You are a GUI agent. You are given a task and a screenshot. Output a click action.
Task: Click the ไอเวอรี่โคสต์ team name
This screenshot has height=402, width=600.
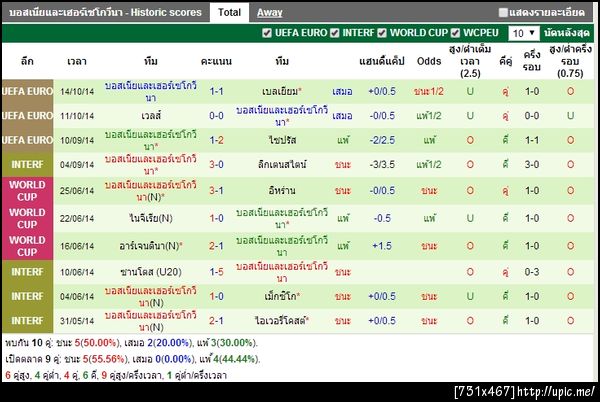pos(280,321)
